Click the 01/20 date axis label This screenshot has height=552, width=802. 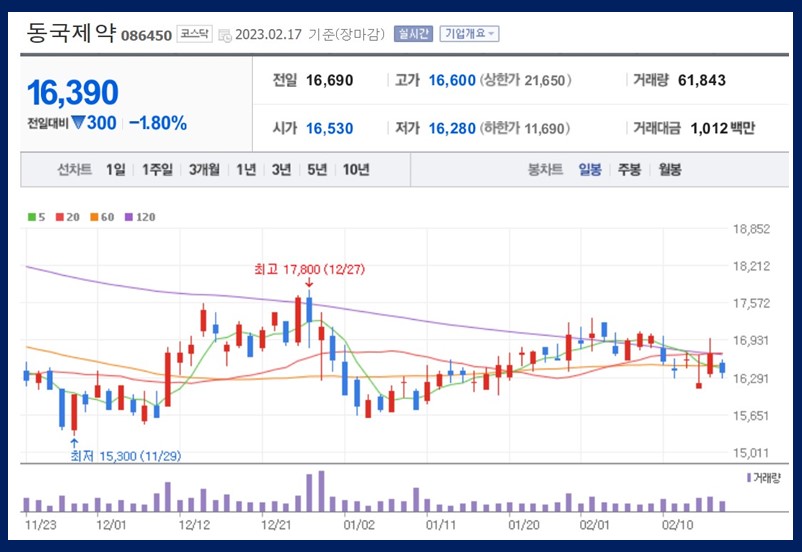coord(524,525)
